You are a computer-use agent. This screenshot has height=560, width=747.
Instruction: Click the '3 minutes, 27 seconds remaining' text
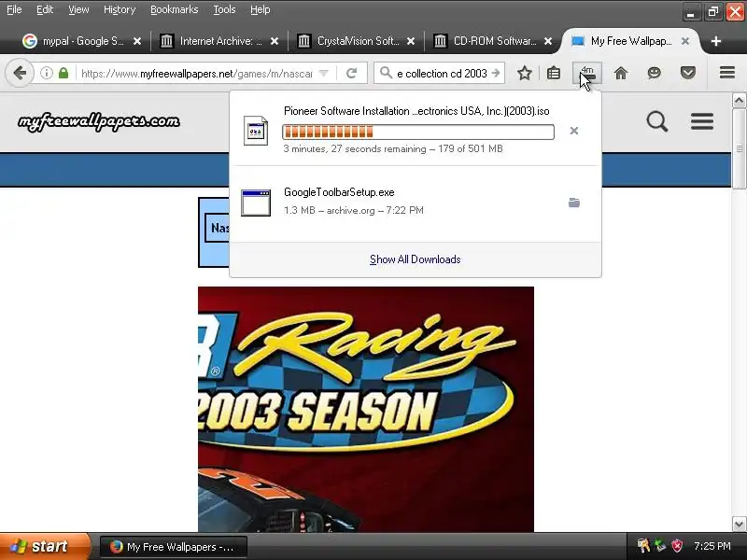tap(355, 148)
